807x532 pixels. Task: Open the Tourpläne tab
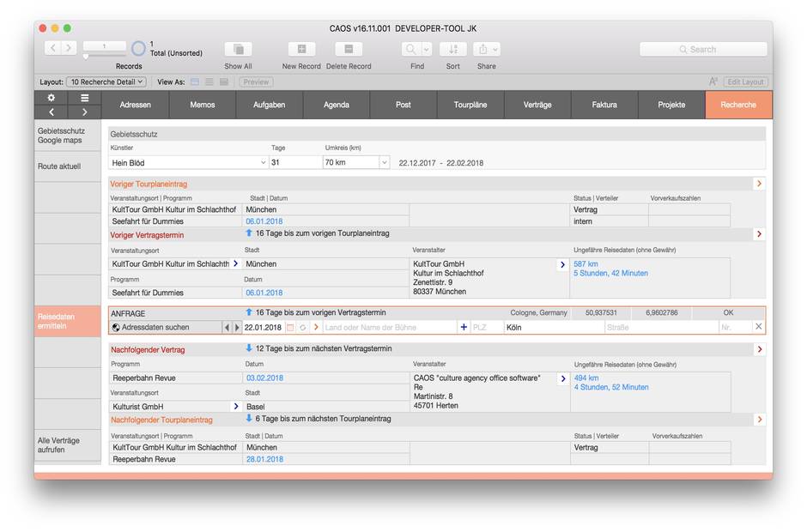(470, 105)
